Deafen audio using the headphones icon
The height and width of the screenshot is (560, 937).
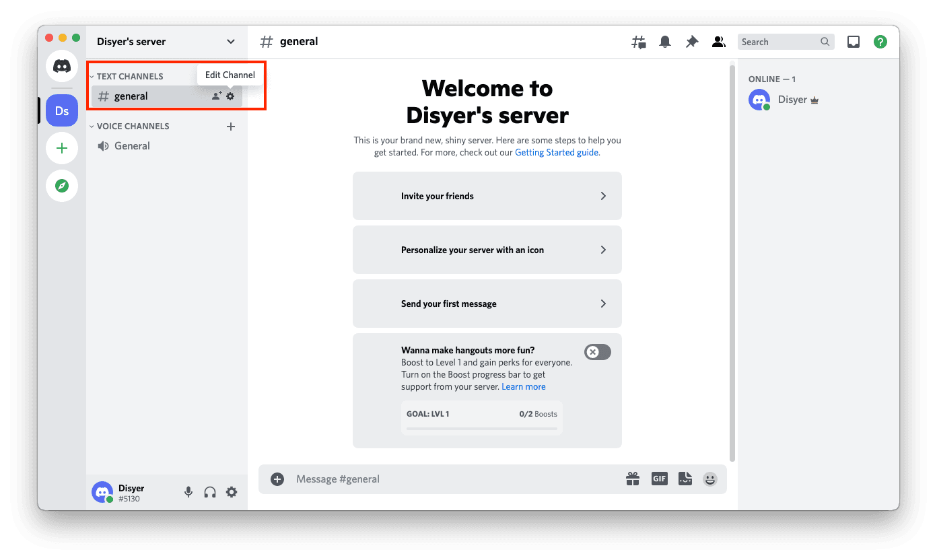(x=210, y=492)
